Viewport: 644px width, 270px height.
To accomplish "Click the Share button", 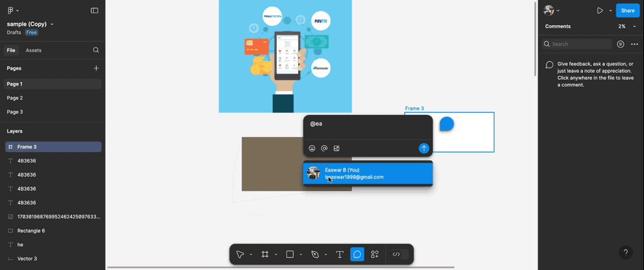I will point(627,11).
